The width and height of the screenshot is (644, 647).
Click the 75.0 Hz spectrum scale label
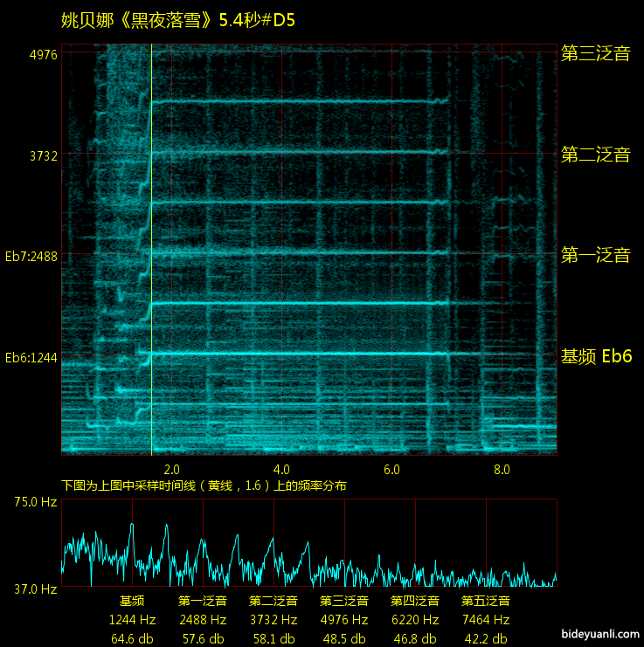coord(35,502)
